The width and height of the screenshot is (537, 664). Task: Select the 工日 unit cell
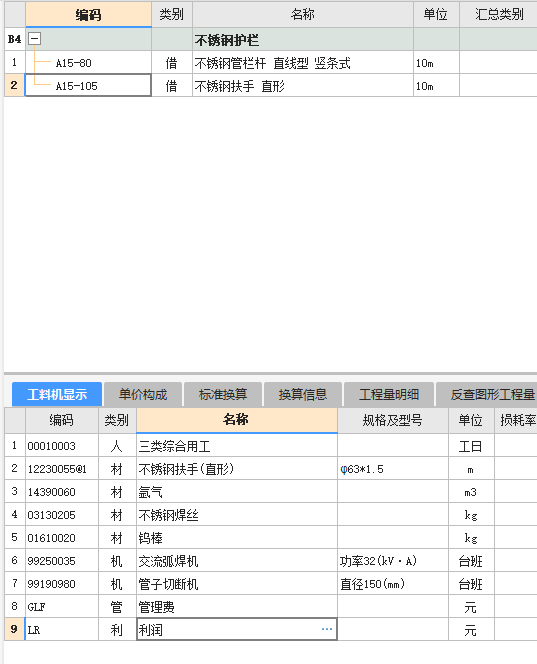pos(471,445)
